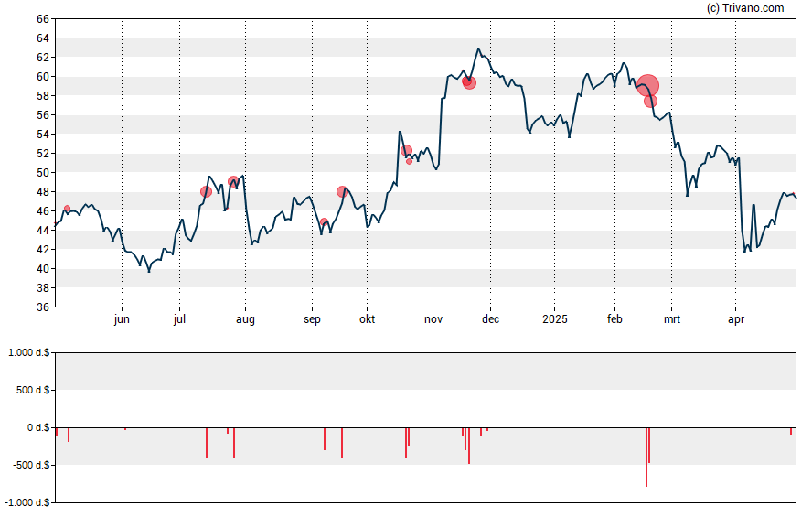
Task: Click the small red bubble in early September near 45
Action: (x=325, y=222)
